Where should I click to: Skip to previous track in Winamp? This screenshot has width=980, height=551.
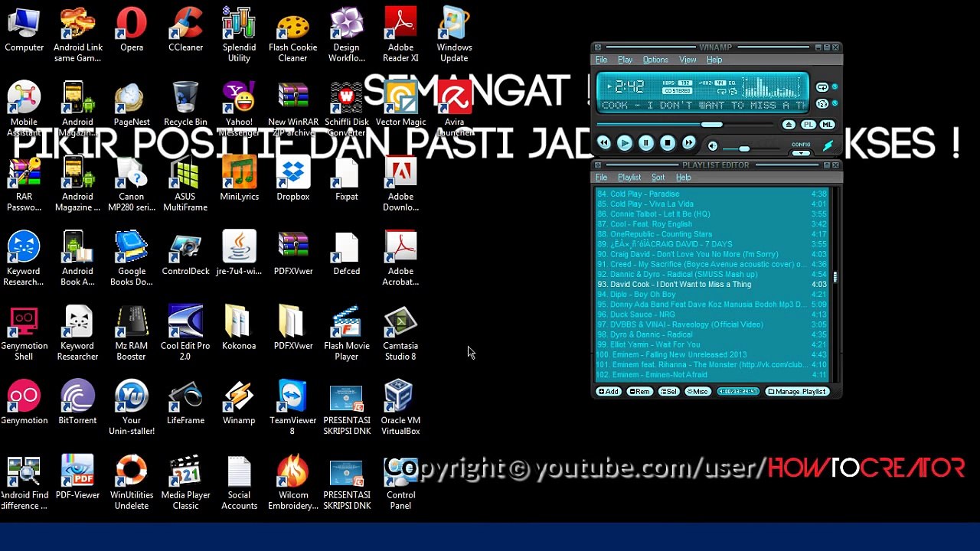(x=603, y=143)
